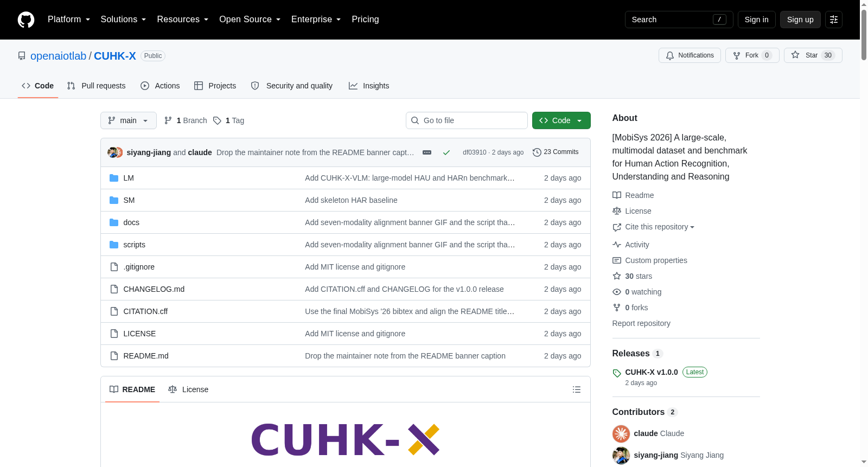Click the claude contributor avatar
The image size is (868, 467).
pos(621,434)
